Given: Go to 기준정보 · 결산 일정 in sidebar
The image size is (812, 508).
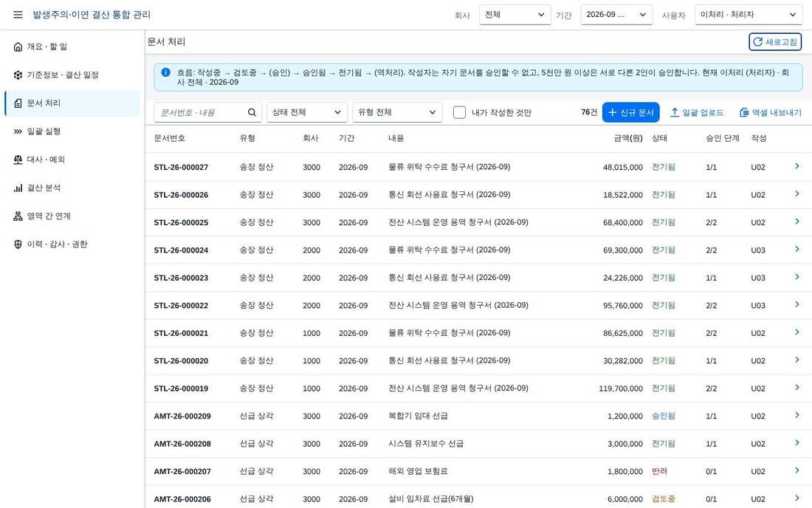Looking at the screenshot, I should click(x=72, y=75).
